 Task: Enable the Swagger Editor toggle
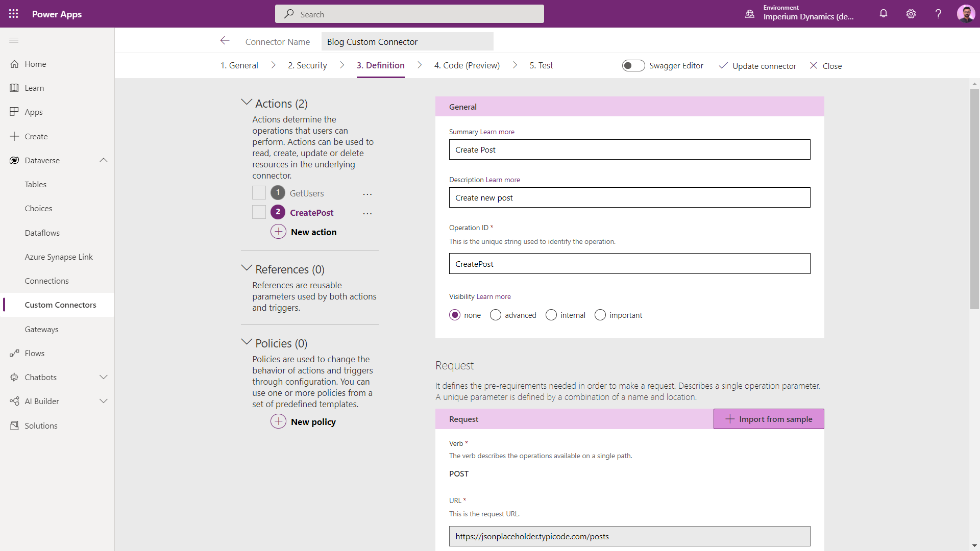pyautogui.click(x=633, y=65)
